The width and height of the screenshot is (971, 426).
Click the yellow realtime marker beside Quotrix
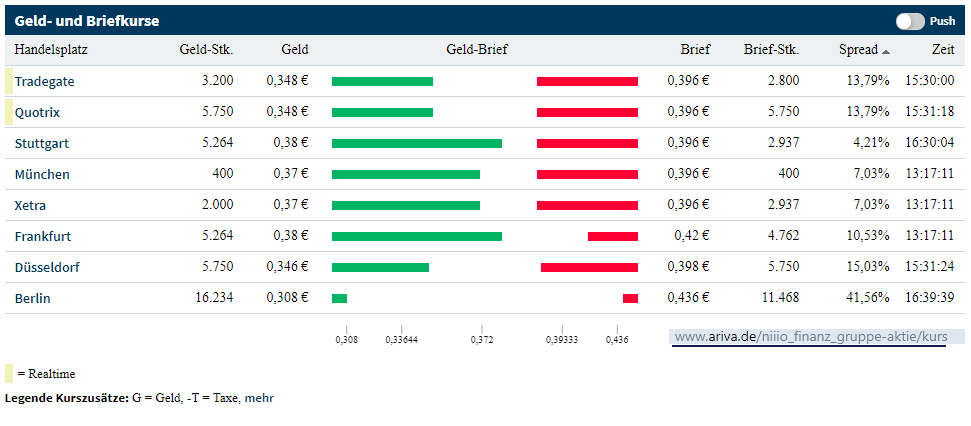tap(9, 112)
